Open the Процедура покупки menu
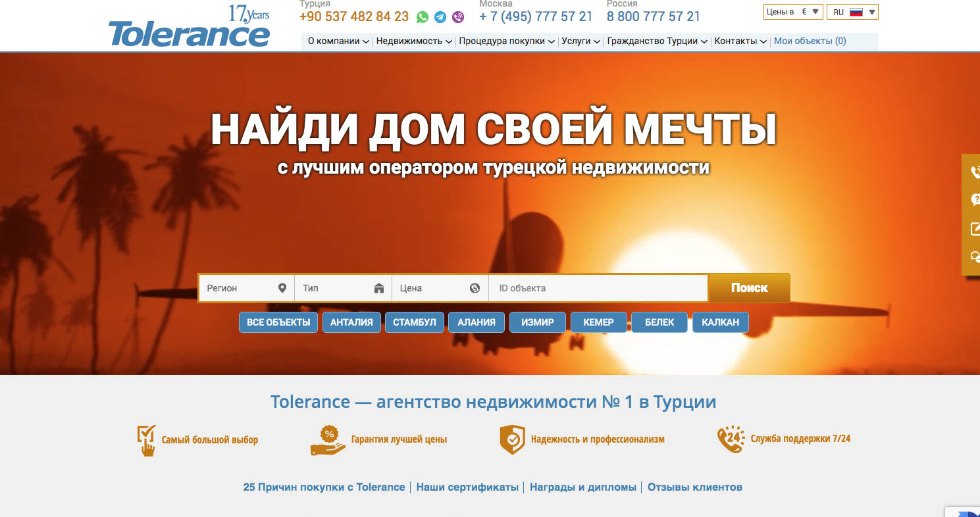980x517 pixels. click(507, 41)
